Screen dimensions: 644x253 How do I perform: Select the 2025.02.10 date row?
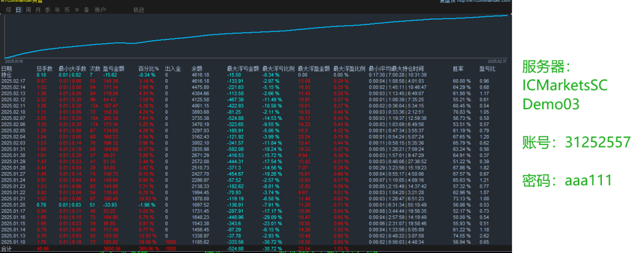[256, 112]
